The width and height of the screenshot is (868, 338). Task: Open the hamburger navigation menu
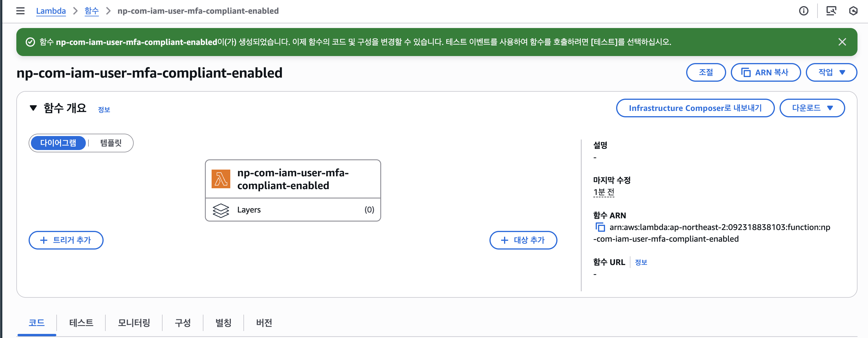(20, 11)
